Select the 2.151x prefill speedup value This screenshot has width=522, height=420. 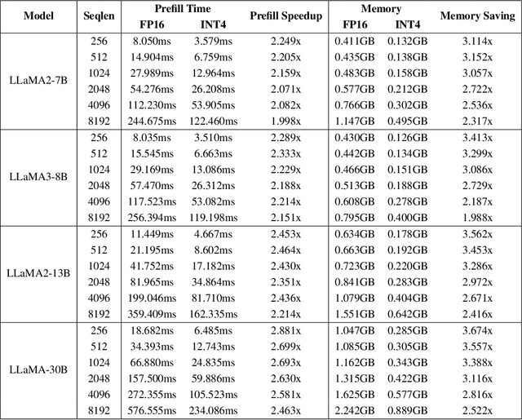coord(285,217)
